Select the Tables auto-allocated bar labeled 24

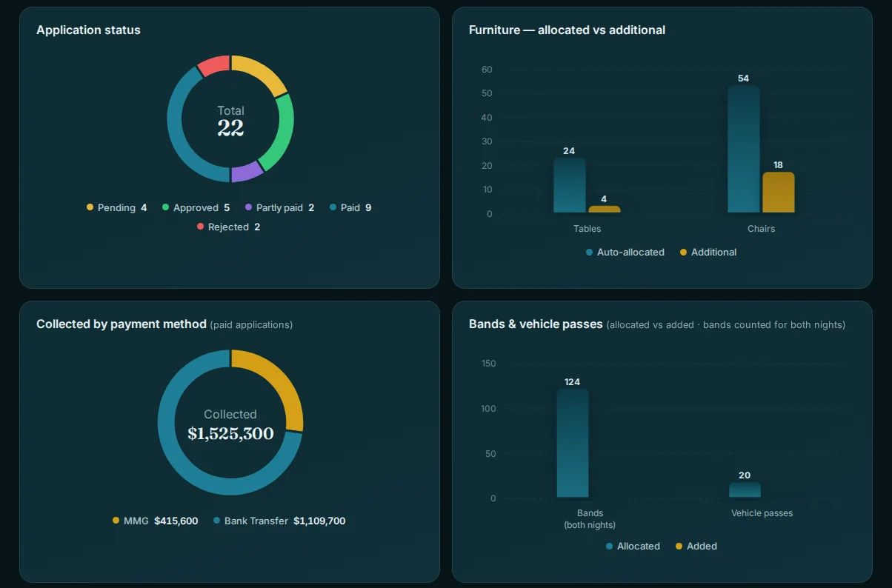570,185
